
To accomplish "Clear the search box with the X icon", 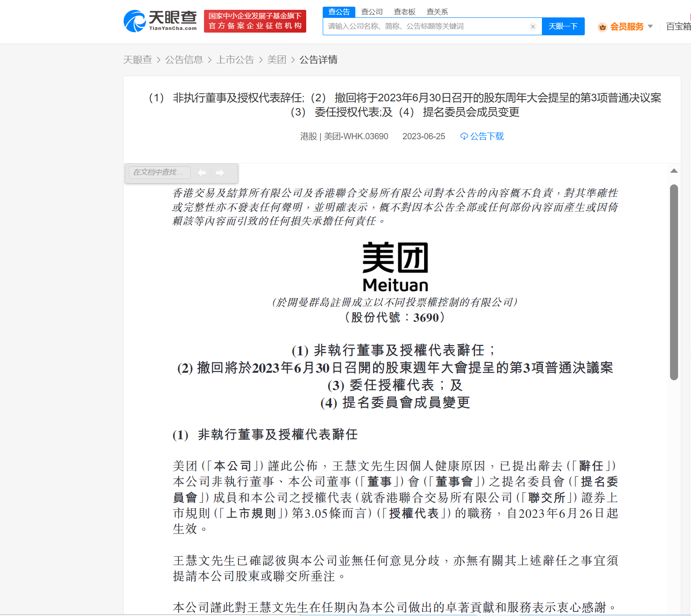I will (x=533, y=26).
